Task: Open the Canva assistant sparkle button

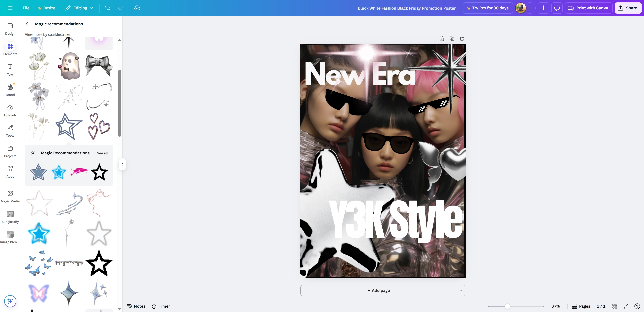Action: click(x=10, y=301)
